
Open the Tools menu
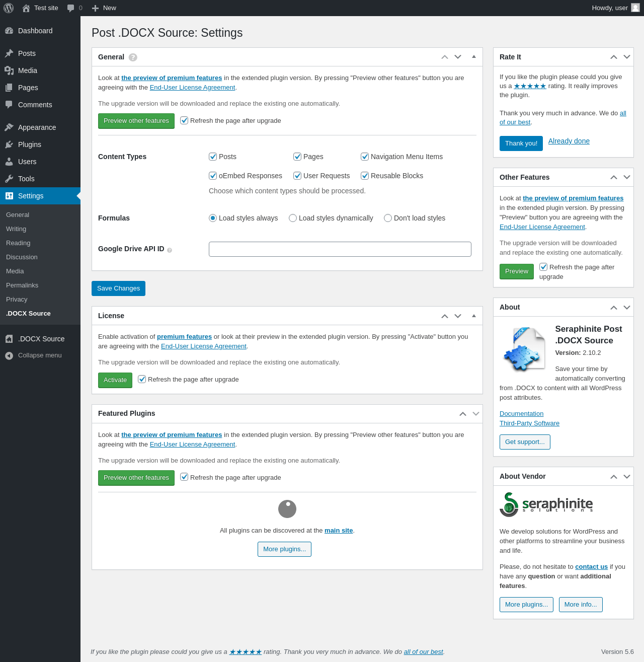coord(40,179)
